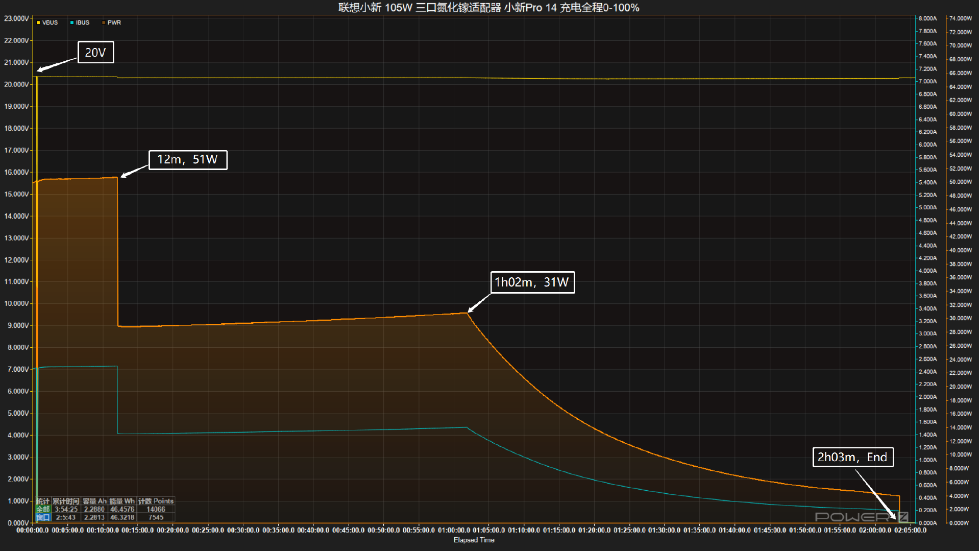Viewport: 980px width, 551px height.
Task: Click the energy value 46.3218
Action: (122, 517)
